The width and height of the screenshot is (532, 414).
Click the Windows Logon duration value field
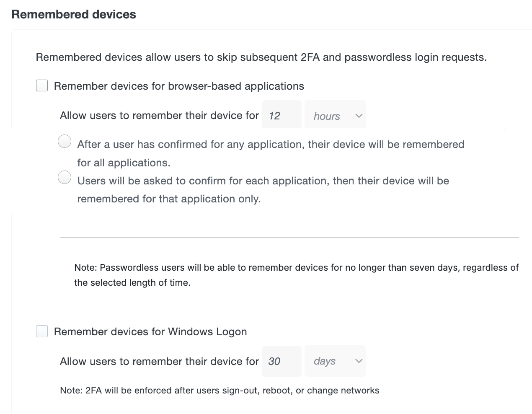(281, 361)
